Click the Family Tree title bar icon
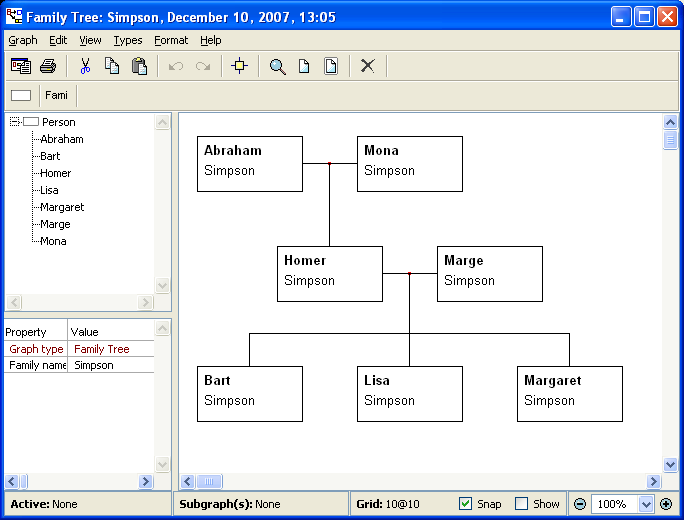This screenshot has width=684, height=520. (14, 16)
